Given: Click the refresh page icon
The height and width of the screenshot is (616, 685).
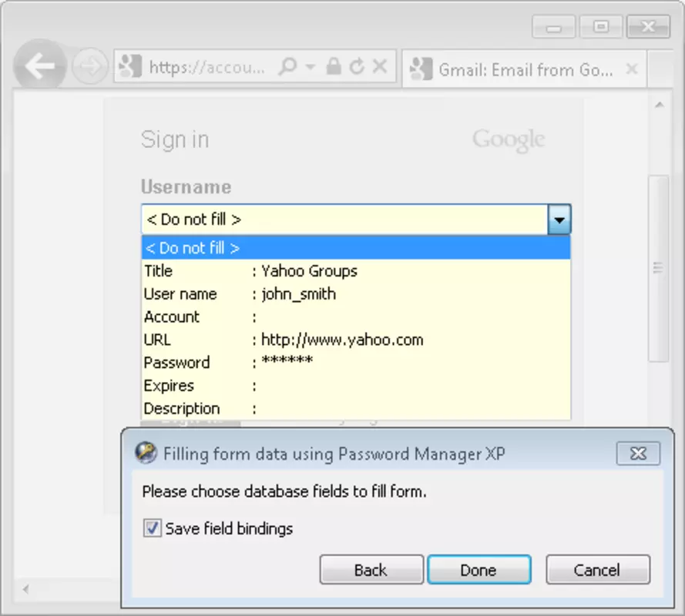Looking at the screenshot, I should tap(357, 66).
